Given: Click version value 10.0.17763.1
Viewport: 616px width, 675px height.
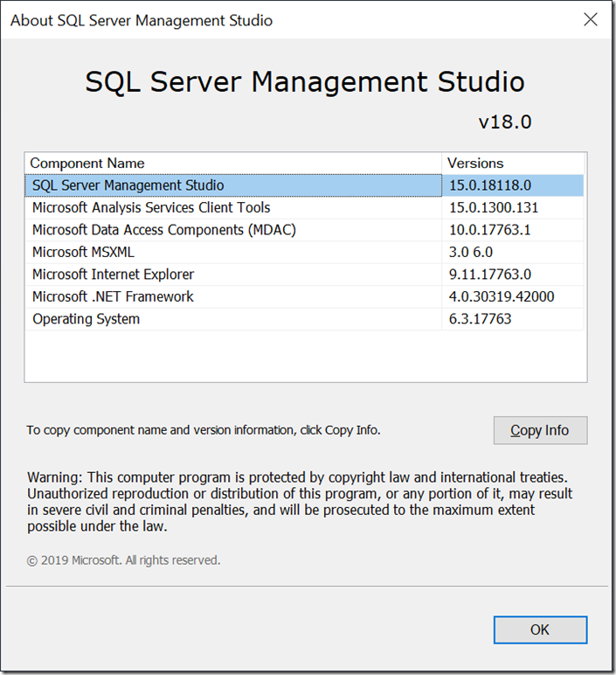Looking at the screenshot, I should pos(490,230).
